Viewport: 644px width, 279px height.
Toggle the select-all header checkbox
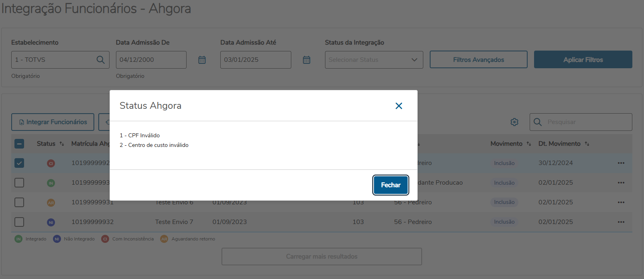[x=19, y=144]
